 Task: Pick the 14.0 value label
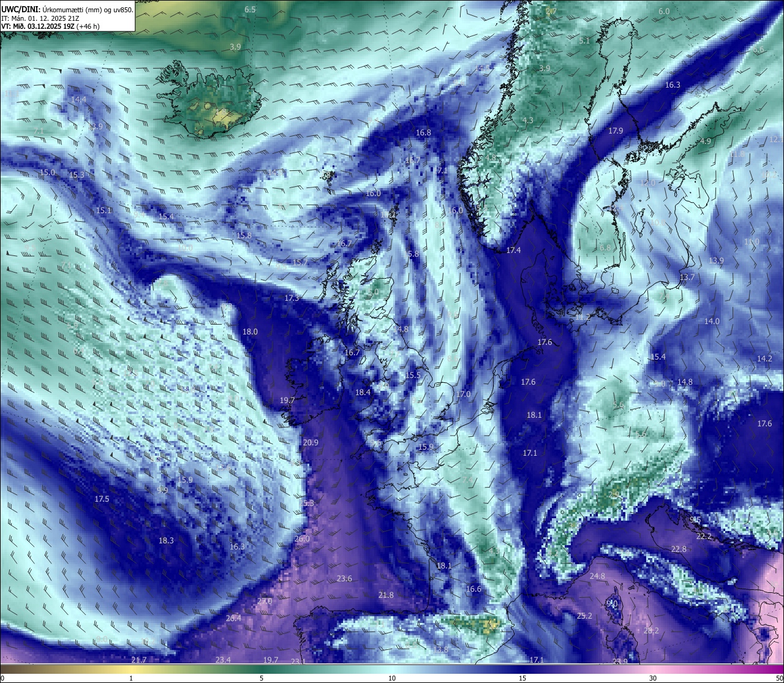(x=712, y=322)
